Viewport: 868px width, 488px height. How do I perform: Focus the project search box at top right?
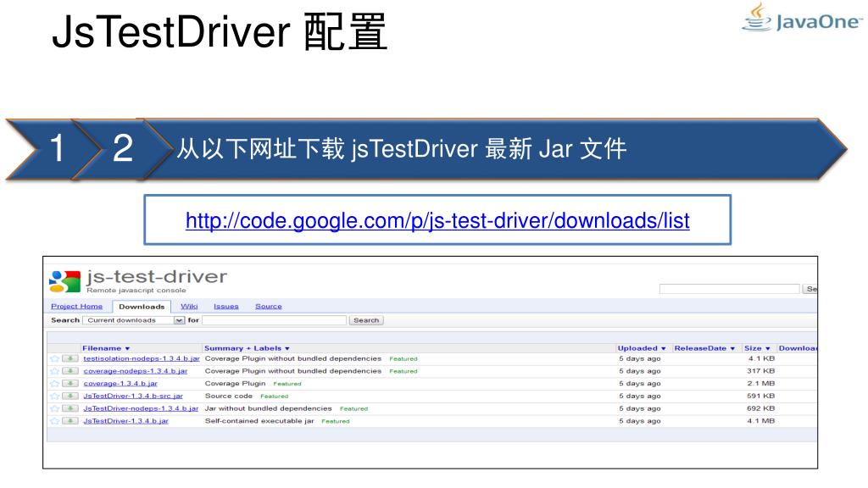tap(729, 289)
